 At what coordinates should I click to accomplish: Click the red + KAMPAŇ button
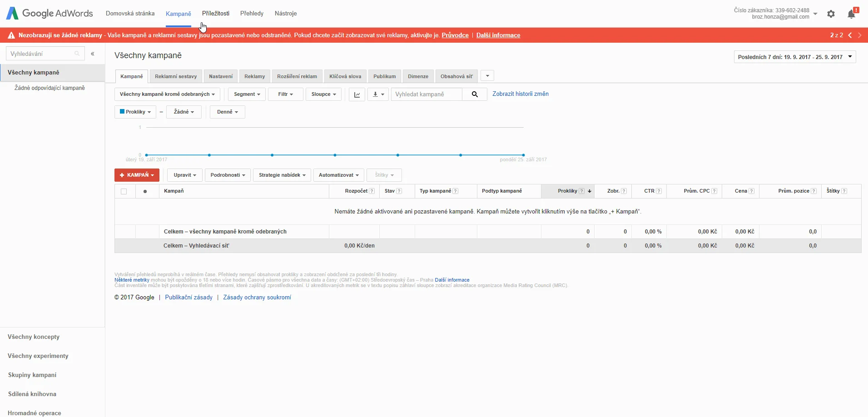(x=137, y=175)
